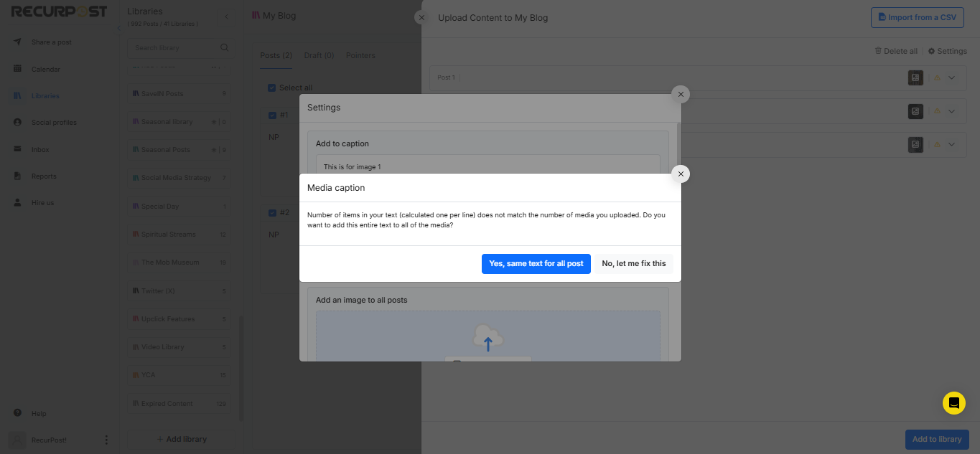Select the Expired Content library
980x454 pixels.
(x=179, y=404)
